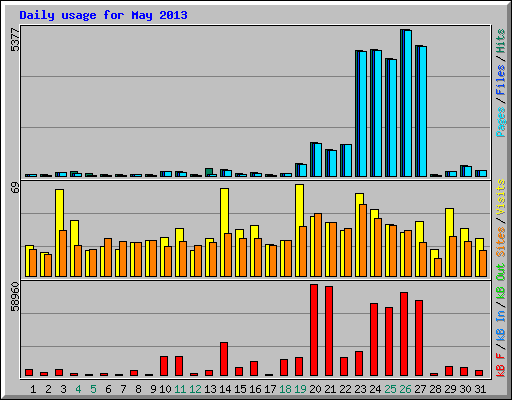The image size is (512, 400).
Task: Click day label "31" on the x-axis
Action: (x=480, y=389)
